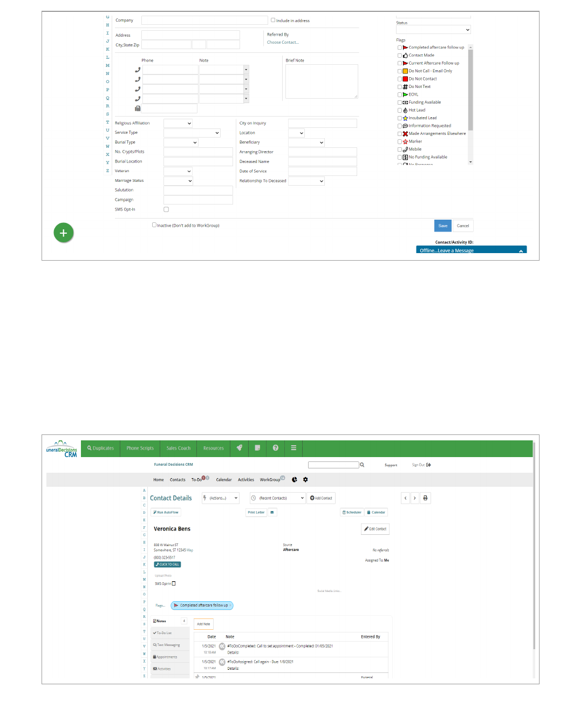Open the hamburger menu in green toolbar
The height and width of the screenshot is (728, 580).
294,448
